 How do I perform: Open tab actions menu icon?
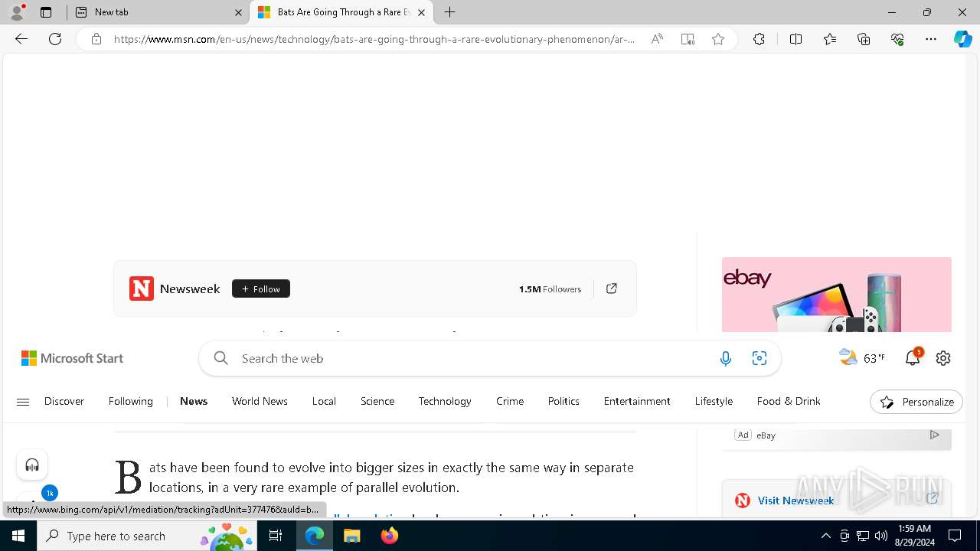(x=46, y=12)
